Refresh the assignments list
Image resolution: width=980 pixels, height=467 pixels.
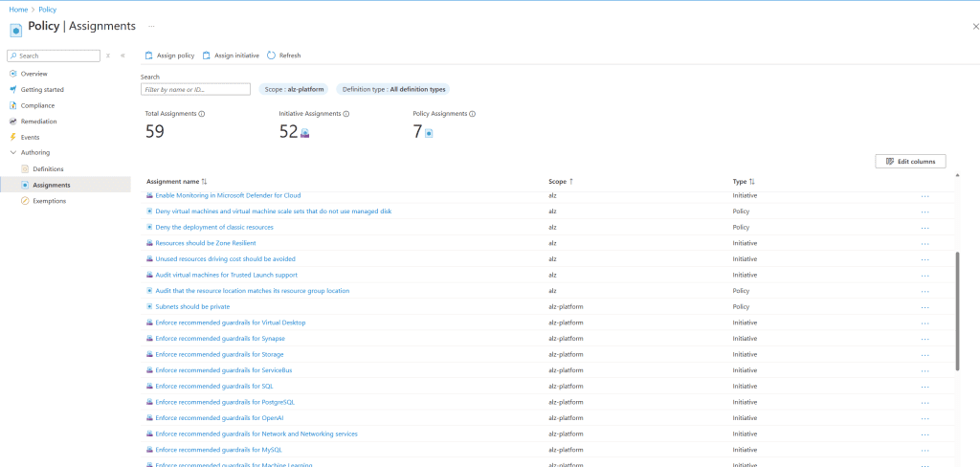(x=272, y=56)
